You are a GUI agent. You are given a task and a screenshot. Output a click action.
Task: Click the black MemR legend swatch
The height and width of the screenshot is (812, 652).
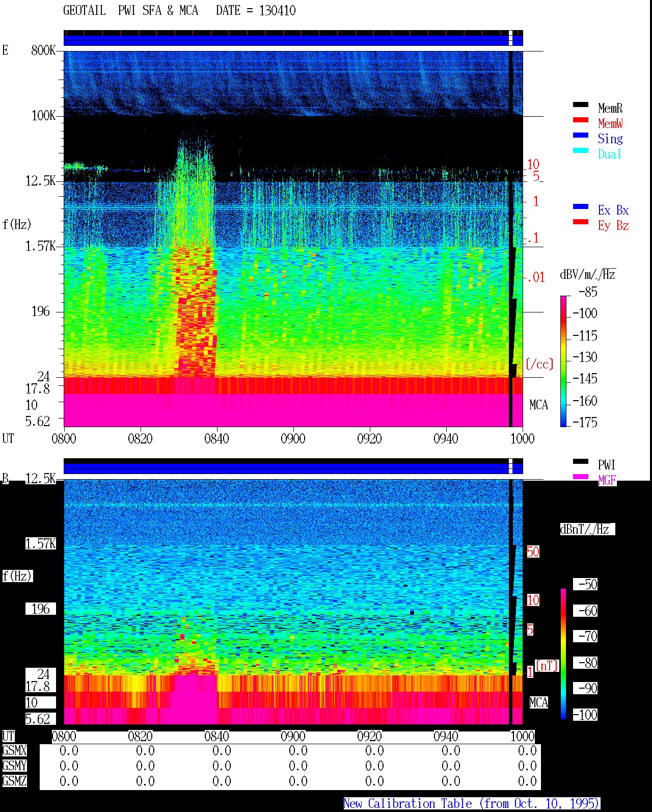580,104
